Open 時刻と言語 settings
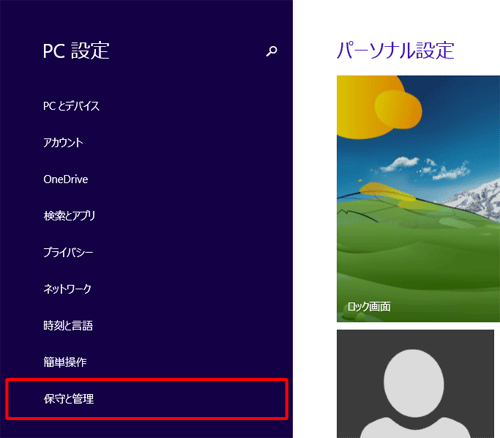 68,325
